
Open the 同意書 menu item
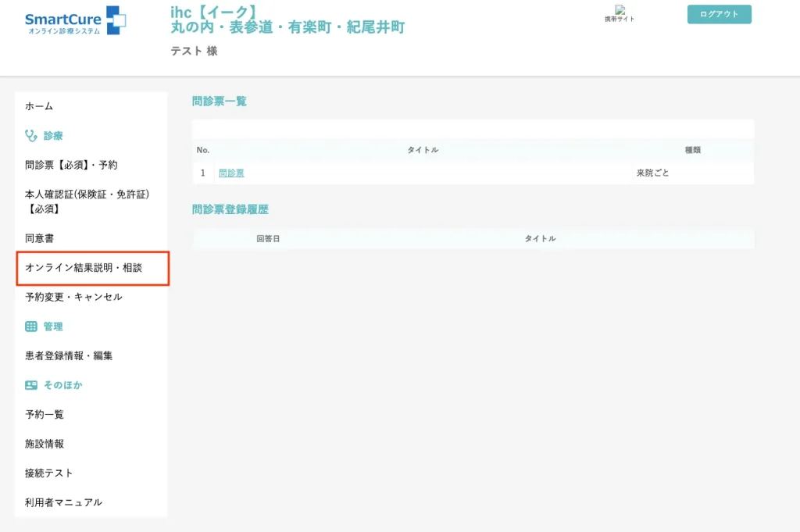(x=39, y=238)
